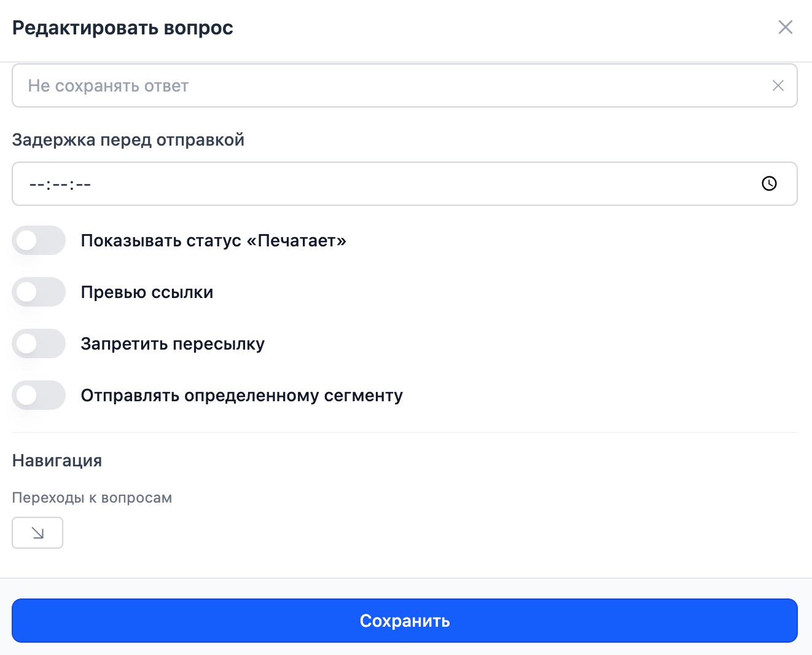The height and width of the screenshot is (655, 812).
Task: Select the minutes segment of delay field
Action: pos(60,184)
